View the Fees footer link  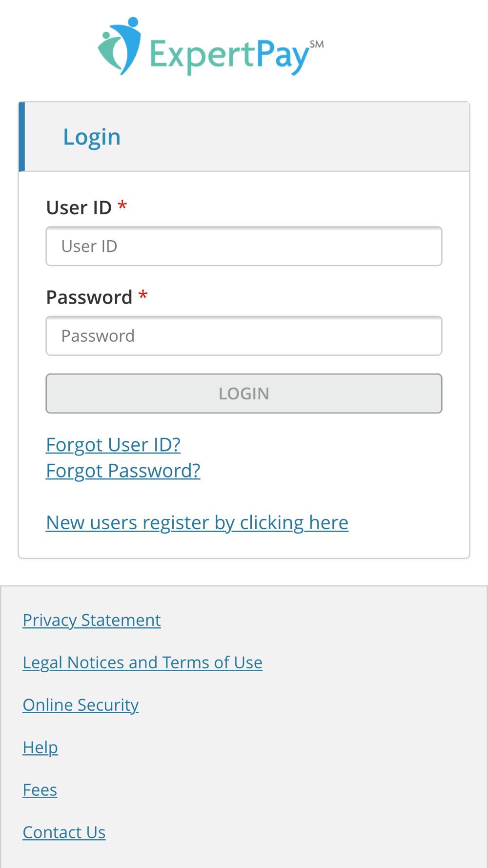pos(40,790)
